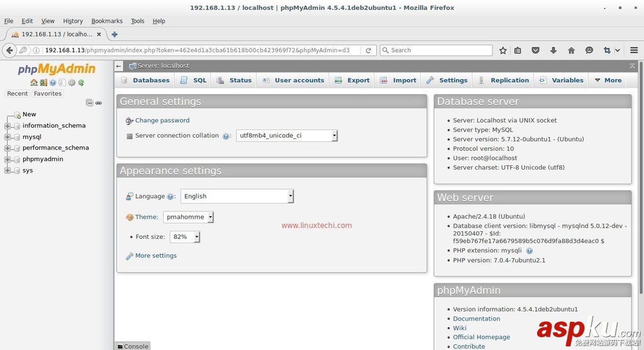644x350 pixels.
Task: Open the User accounts tab
Action: point(293,80)
